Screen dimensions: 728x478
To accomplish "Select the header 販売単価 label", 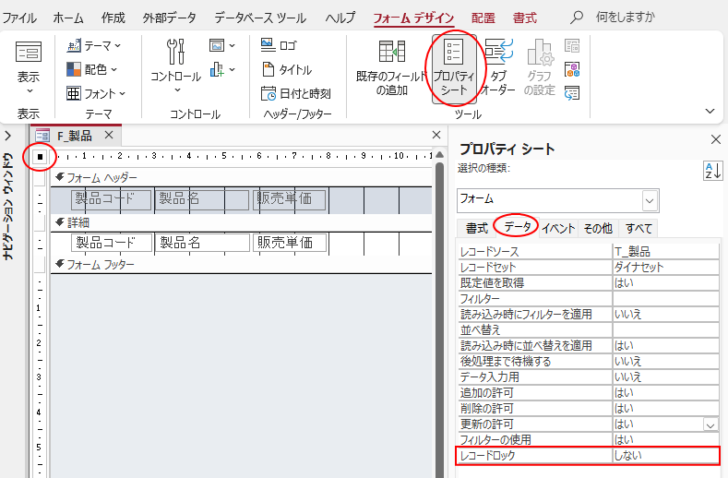I will [x=290, y=200].
